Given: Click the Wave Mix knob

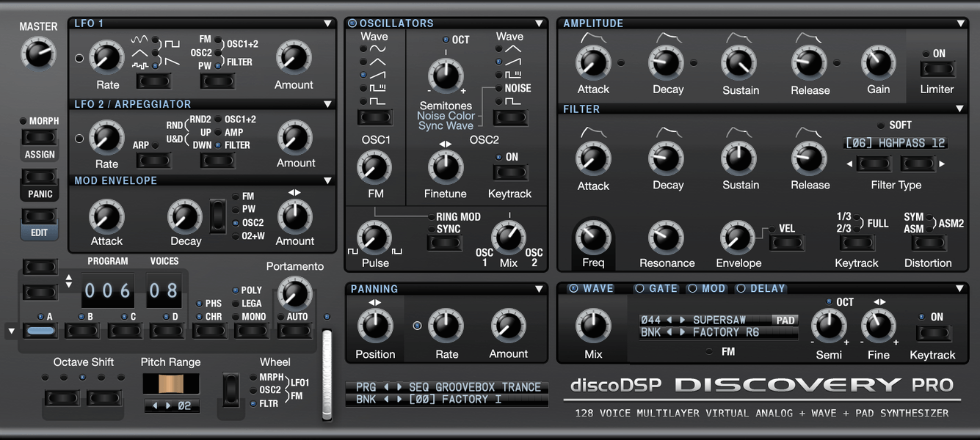Looking at the screenshot, I should pos(593,326).
